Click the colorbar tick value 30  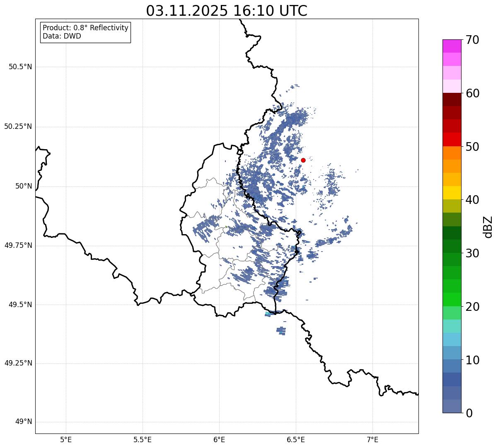tap(472, 253)
